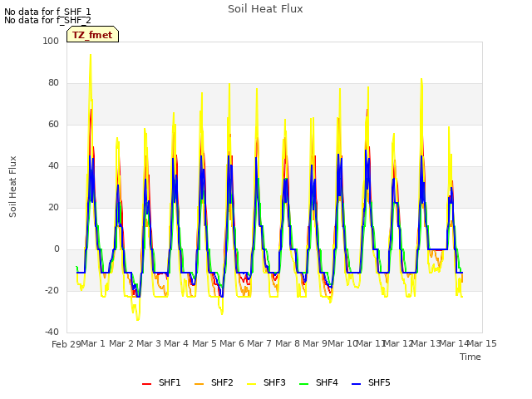Click the tallest yellow SHF3 peak on Mar 1
The height and width of the screenshot is (399, 532).
[91, 55]
